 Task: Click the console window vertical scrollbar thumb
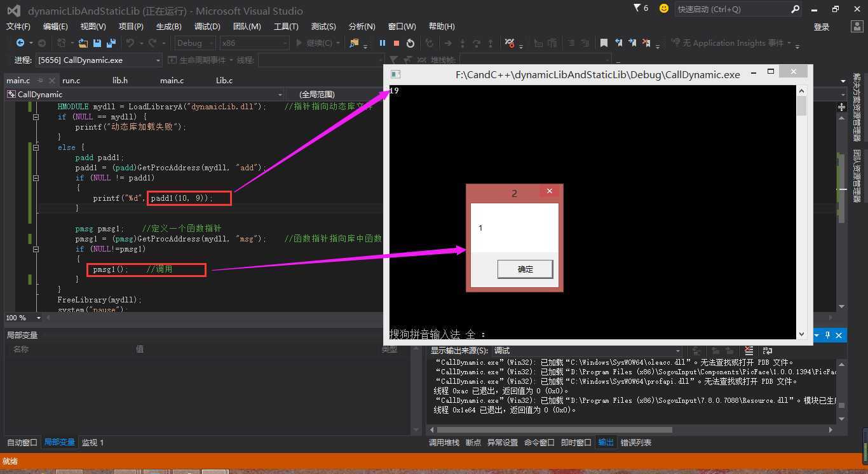pyautogui.click(x=801, y=105)
